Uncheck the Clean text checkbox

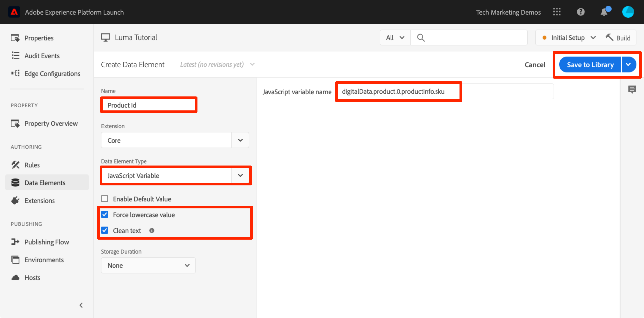105,230
